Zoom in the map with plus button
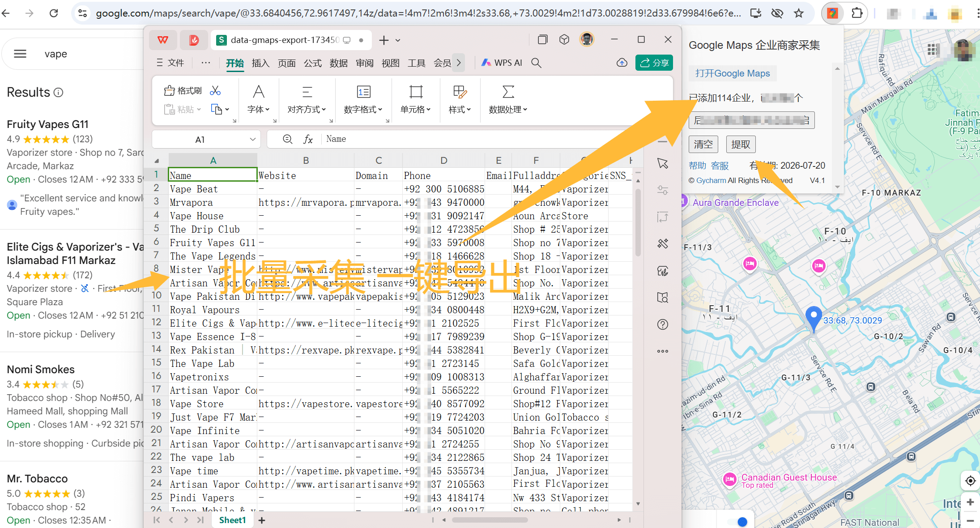Viewport: 980px width, 528px height. coord(970,502)
